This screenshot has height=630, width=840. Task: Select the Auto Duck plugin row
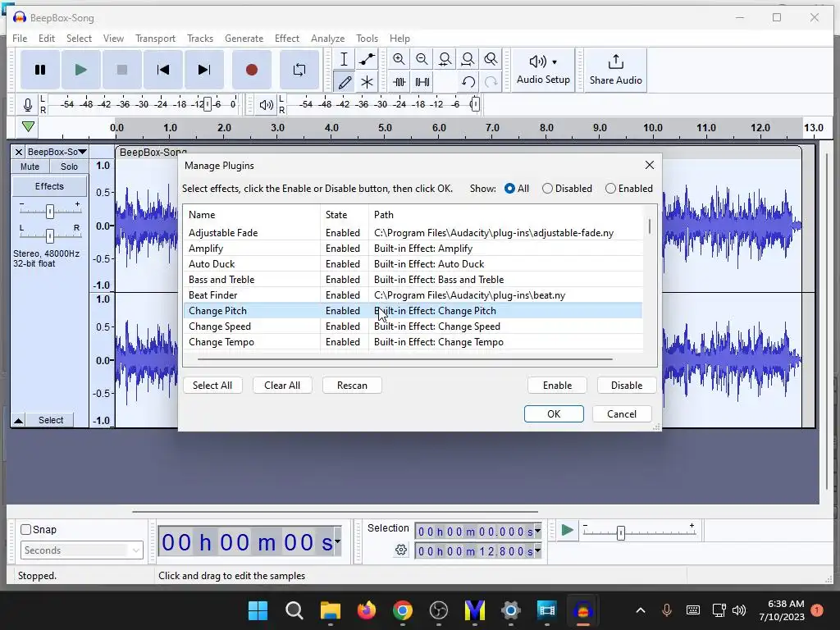[x=413, y=264]
